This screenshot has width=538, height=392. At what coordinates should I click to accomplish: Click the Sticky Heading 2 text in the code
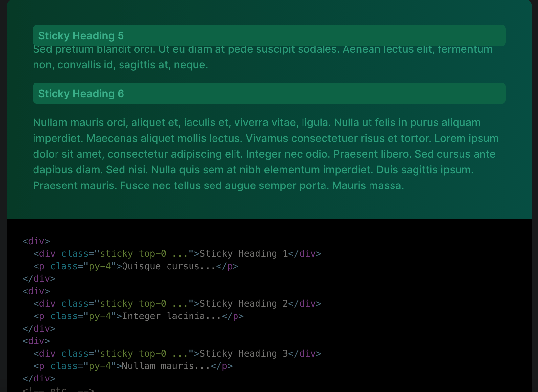[243, 303]
